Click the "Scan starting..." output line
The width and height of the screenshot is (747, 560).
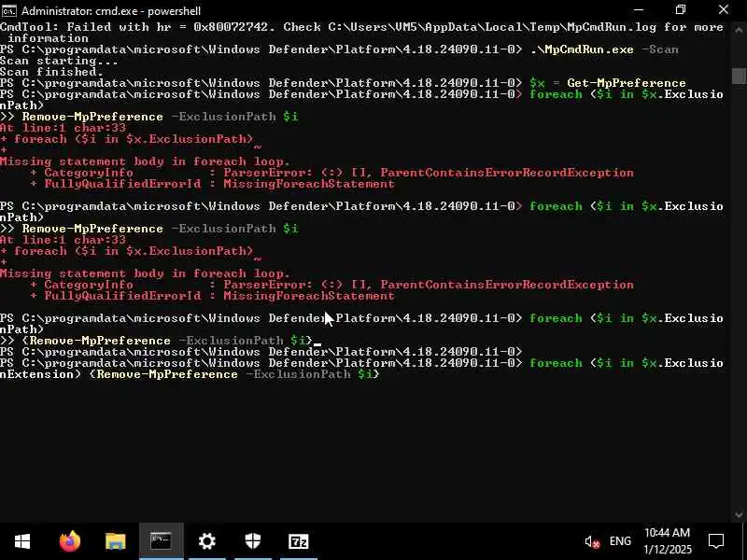(59, 61)
